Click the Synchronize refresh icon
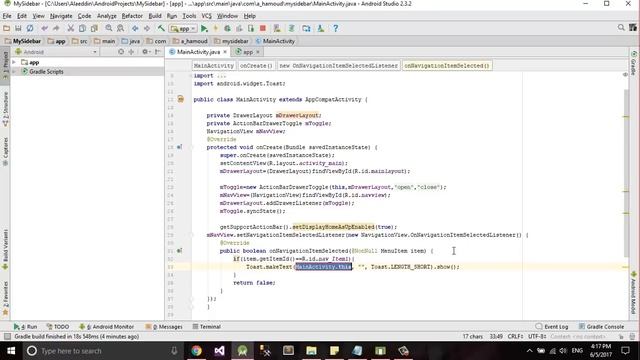The width and height of the screenshot is (640, 360). point(30,28)
